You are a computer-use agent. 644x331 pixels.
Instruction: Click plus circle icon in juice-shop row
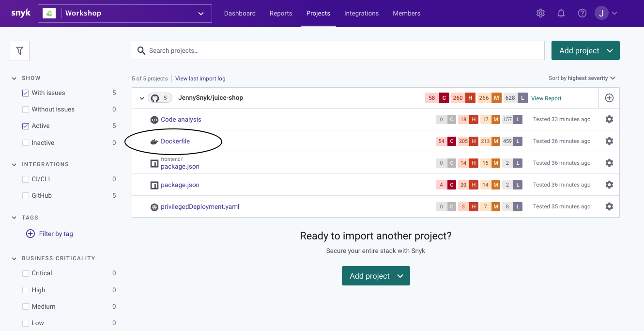(x=609, y=98)
